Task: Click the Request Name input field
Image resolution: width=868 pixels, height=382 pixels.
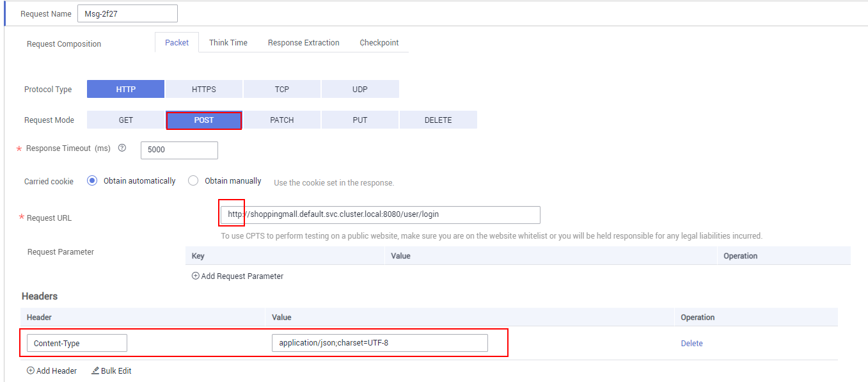Action: [127, 13]
